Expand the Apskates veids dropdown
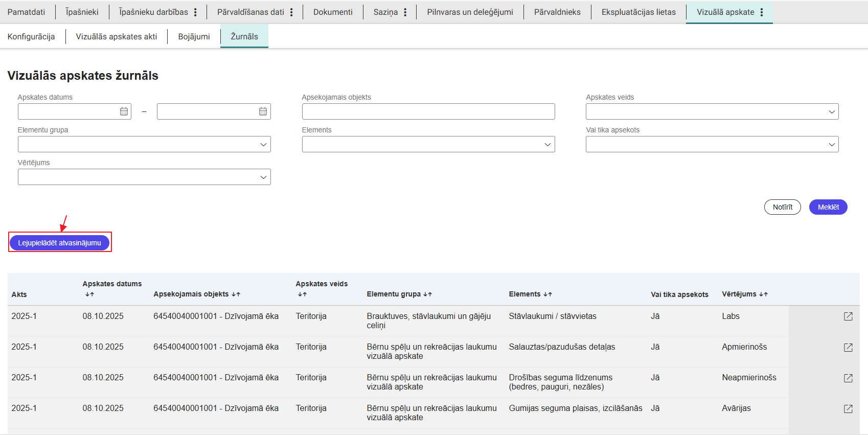868x435 pixels. pos(712,111)
